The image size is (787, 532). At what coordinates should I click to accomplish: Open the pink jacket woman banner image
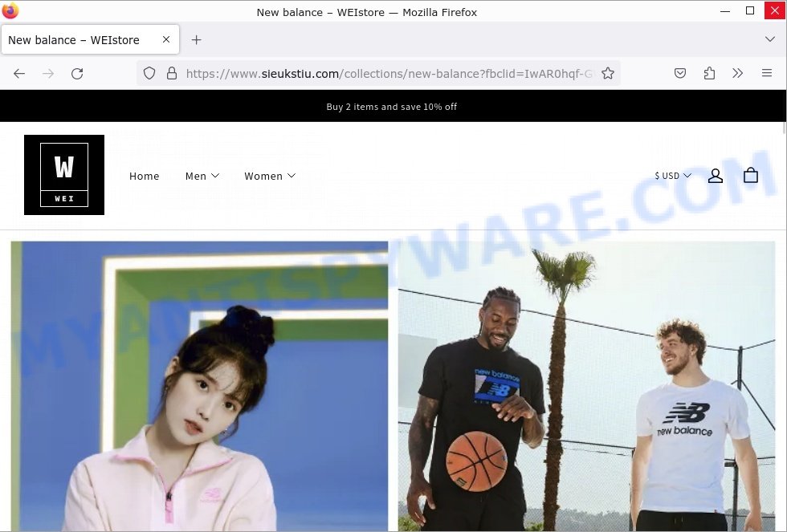(199, 386)
